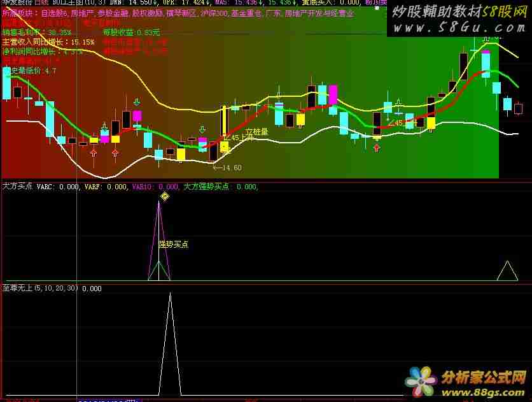Select the small white triangle signal in 大方买点 panel

[507, 271]
